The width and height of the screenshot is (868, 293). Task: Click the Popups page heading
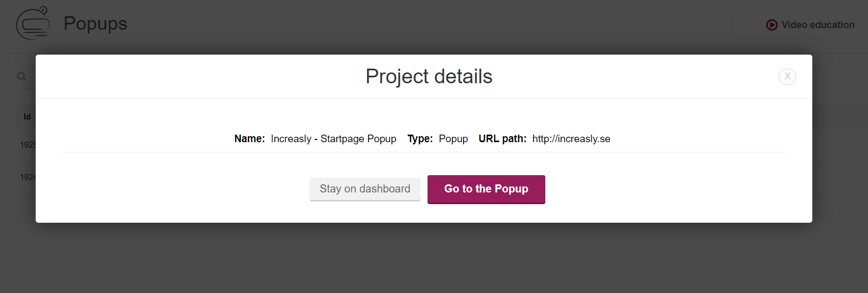pos(95,24)
